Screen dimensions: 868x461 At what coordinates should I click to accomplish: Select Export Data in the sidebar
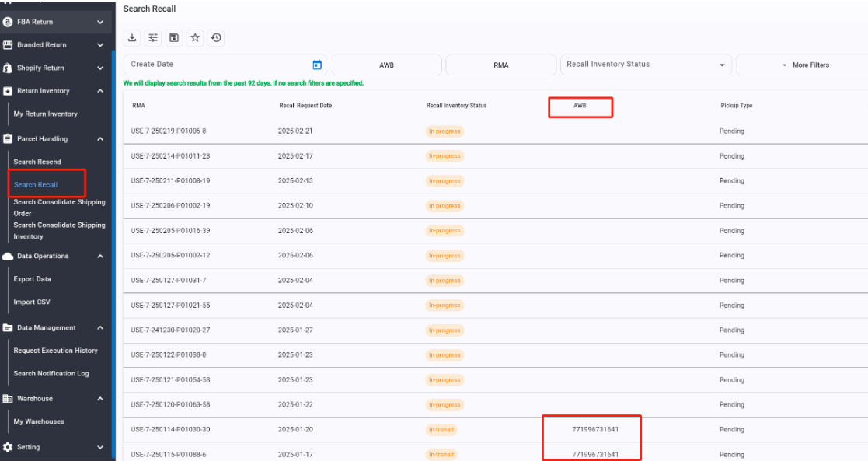click(x=32, y=279)
